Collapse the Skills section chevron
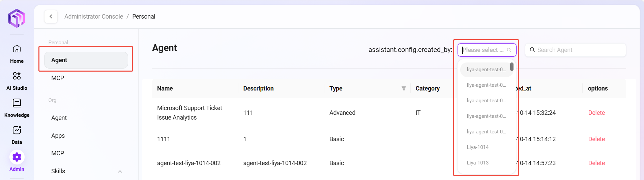Viewport: 644px width, 180px height. [x=120, y=171]
